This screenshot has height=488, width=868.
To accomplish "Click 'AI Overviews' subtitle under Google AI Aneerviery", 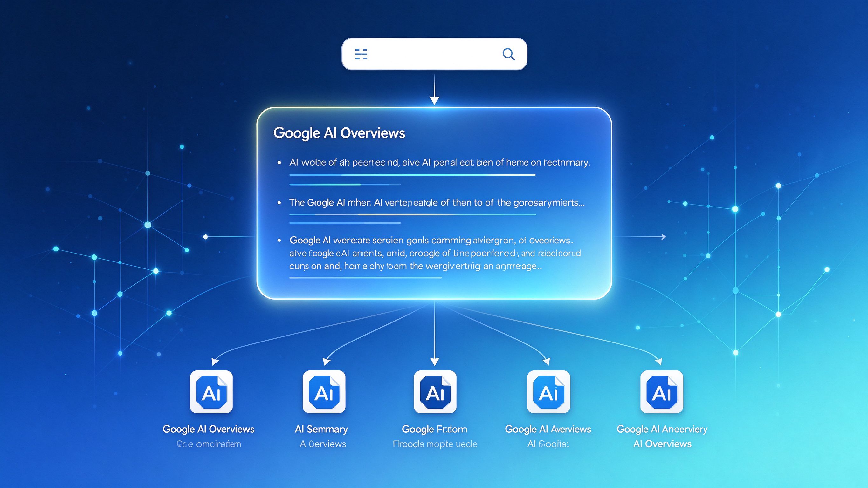I will click(x=663, y=444).
